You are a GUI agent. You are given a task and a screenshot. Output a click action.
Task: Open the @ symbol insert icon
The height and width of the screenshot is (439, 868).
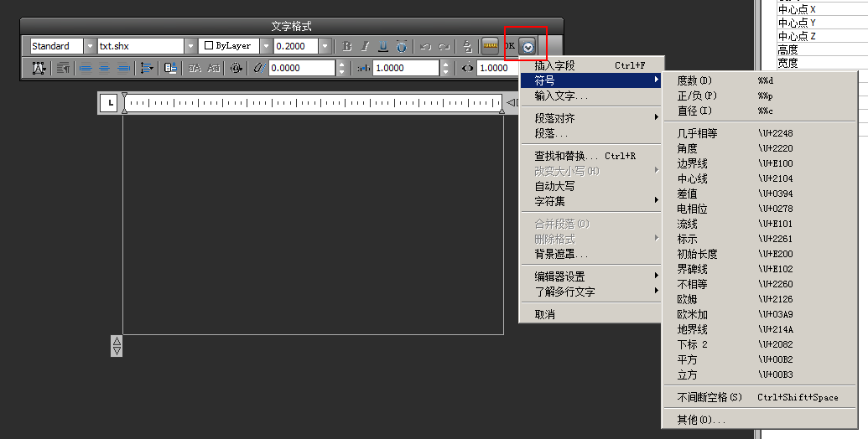236,68
